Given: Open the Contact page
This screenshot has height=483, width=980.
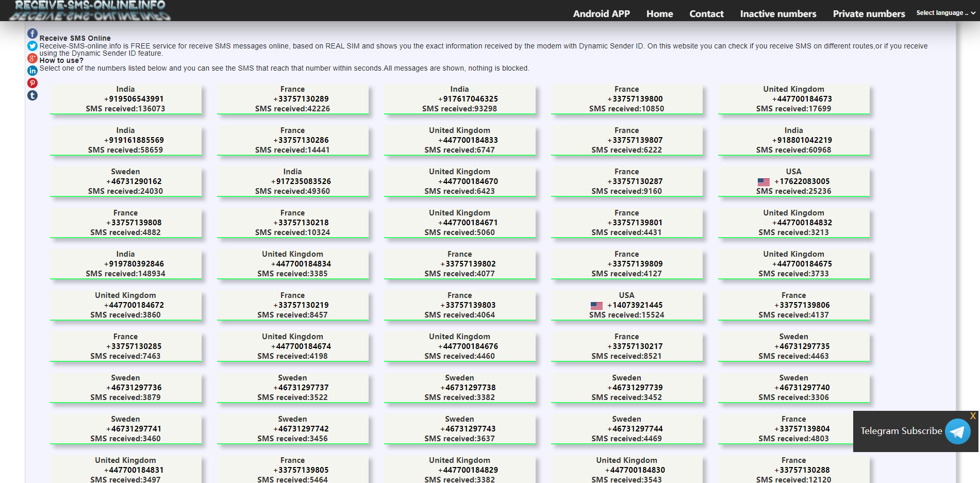Looking at the screenshot, I should [706, 14].
